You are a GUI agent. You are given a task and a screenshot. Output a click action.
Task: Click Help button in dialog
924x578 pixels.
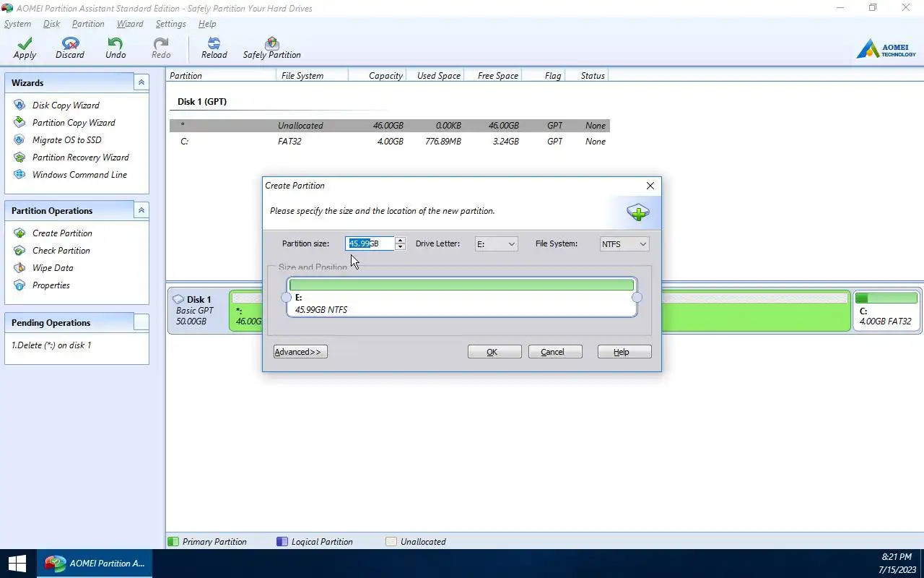pyautogui.click(x=624, y=352)
